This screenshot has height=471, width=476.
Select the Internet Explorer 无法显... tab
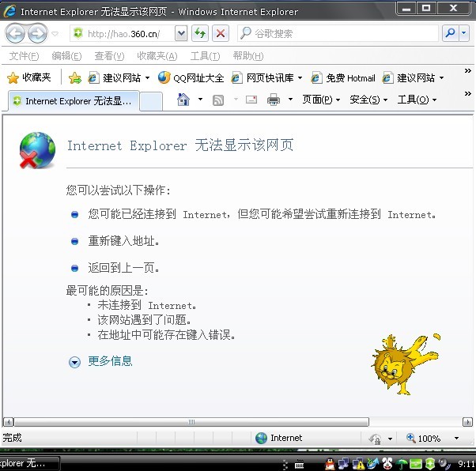click(x=74, y=101)
